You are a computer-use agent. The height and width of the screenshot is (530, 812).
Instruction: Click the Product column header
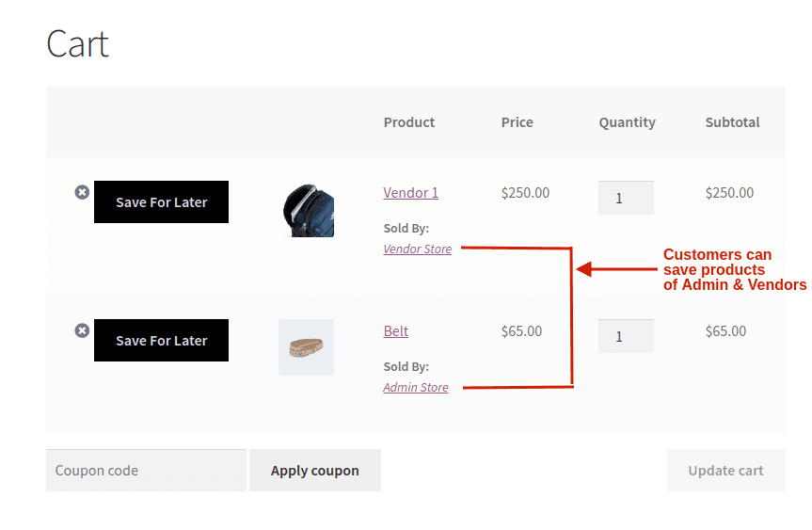(408, 122)
